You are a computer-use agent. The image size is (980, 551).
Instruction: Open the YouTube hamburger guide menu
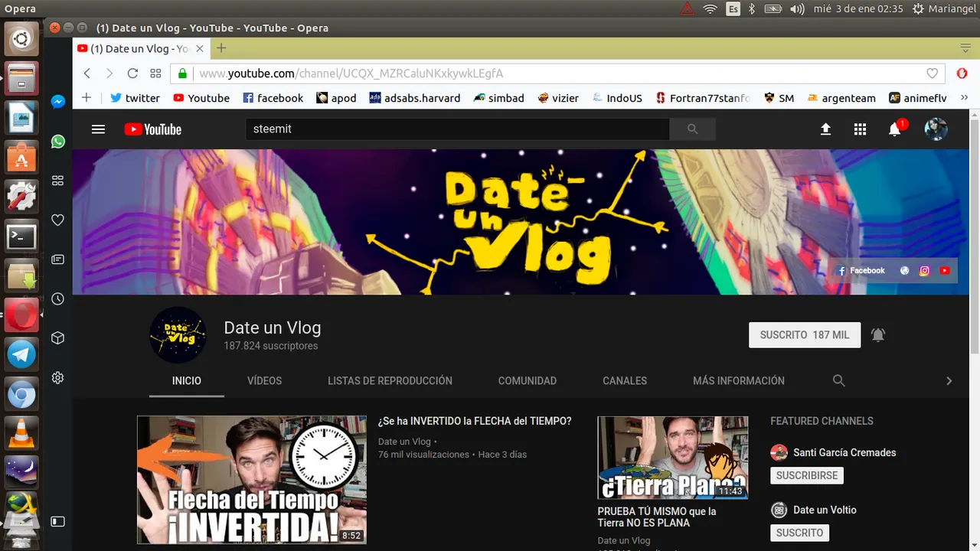click(x=98, y=129)
